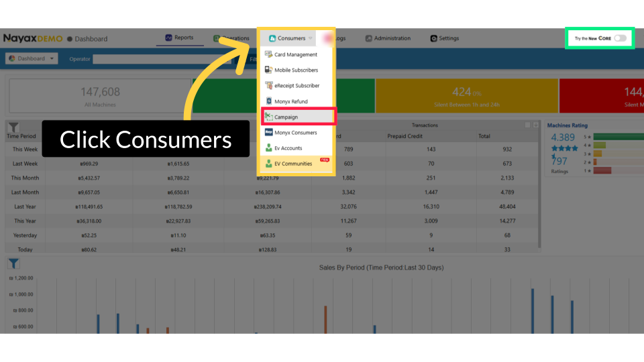Click the Total column header

tap(484, 136)
